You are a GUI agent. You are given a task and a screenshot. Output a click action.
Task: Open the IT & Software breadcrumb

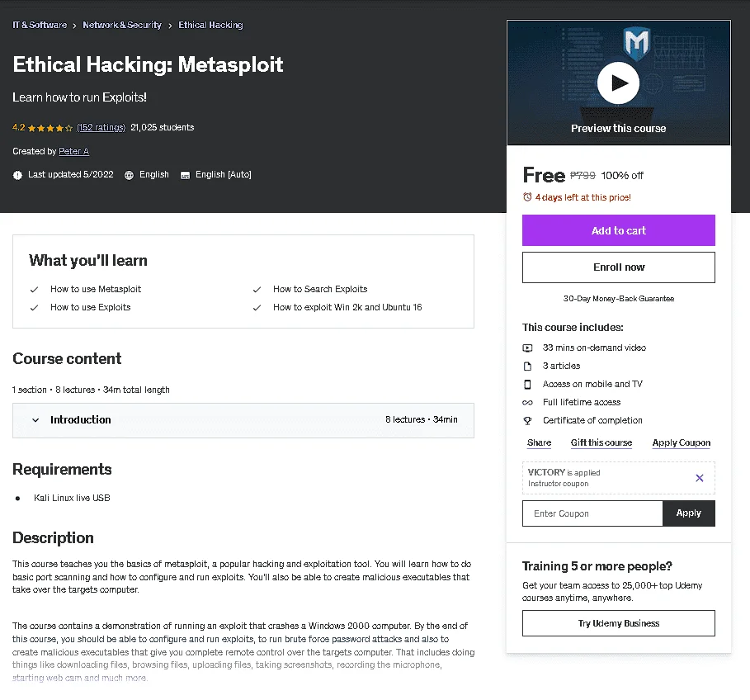40,25
